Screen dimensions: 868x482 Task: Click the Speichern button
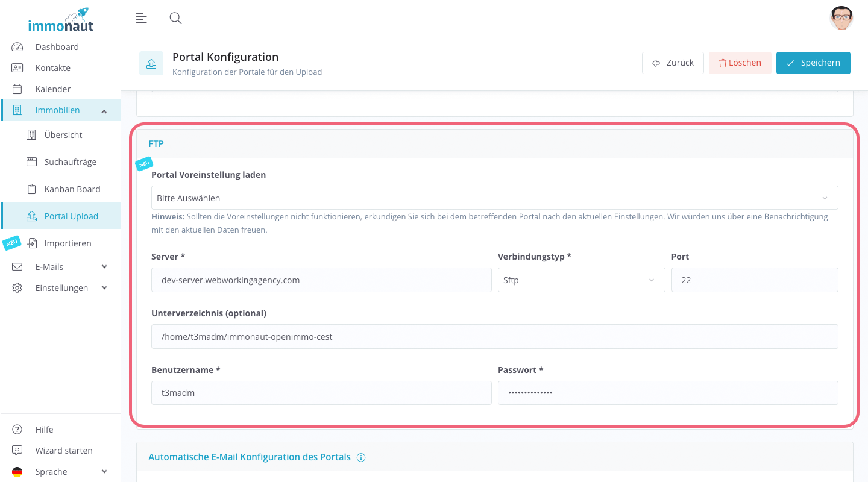[x=813, y=63]
